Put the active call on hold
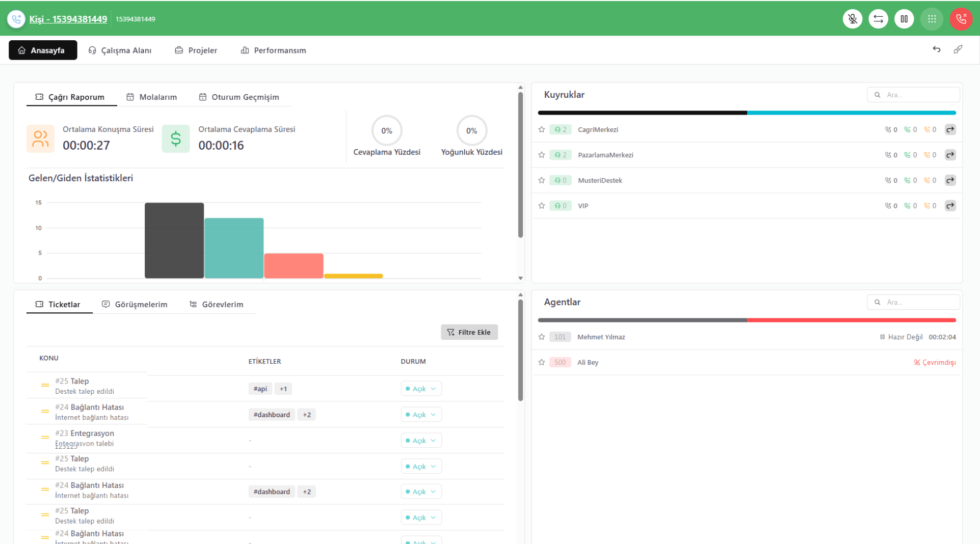Viewport: 980px width, 544px height. (x=904, y=19)
